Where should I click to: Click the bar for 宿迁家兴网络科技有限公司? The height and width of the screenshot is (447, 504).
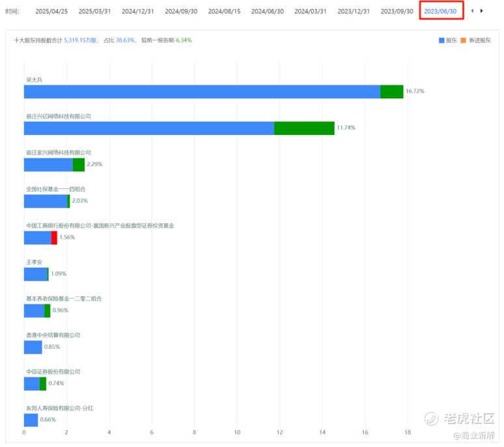pos(54,165)
